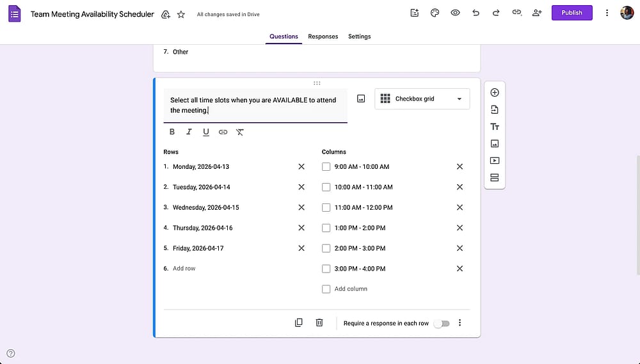Remove row Friday, 2026-04-17
The width and height of the screenshot is (640, 364).
[301, 248]
